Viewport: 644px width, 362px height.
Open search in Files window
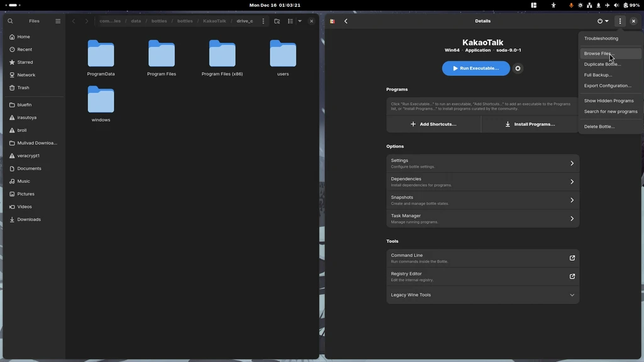click(10, 21)
